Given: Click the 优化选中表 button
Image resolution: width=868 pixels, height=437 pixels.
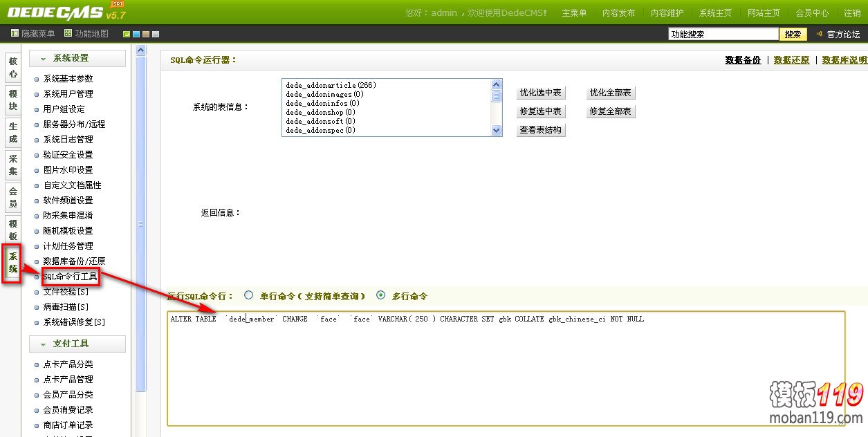Looking at the screenshot, I should point(541,93).
